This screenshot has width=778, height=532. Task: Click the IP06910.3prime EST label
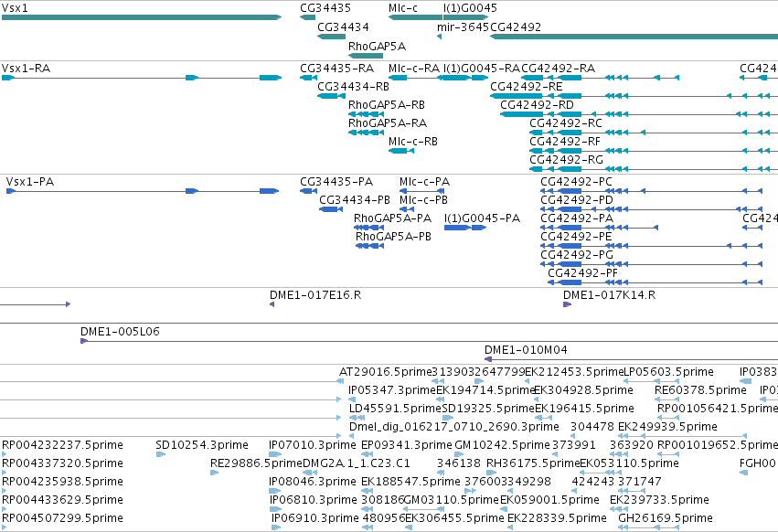pos(315,518)
